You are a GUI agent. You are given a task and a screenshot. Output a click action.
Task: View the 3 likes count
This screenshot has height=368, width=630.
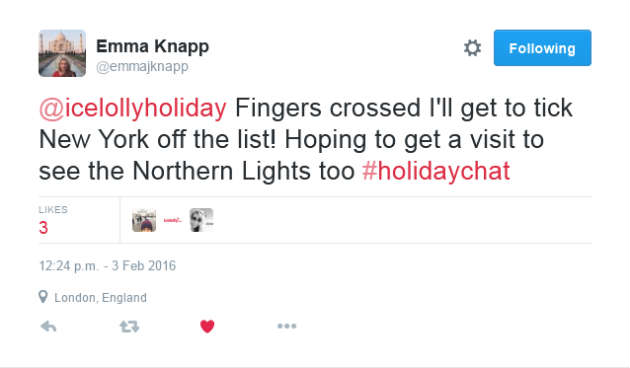click(x=43, y=228)
